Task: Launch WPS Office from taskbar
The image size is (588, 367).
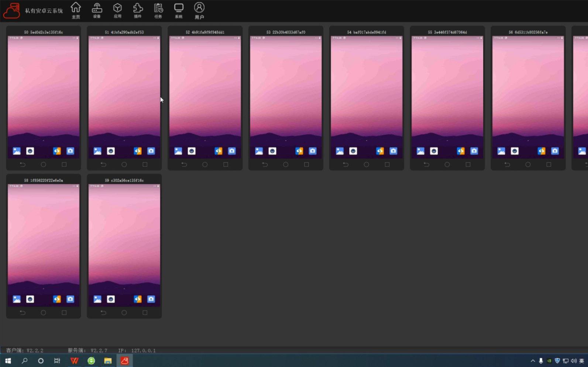Action: (x=74, y=361)
